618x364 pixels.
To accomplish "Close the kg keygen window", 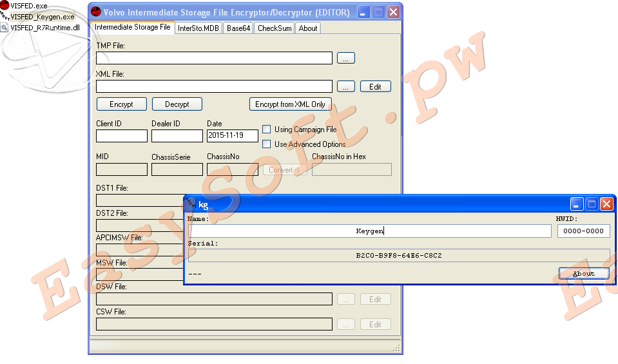I will click(x=606, y=204).
